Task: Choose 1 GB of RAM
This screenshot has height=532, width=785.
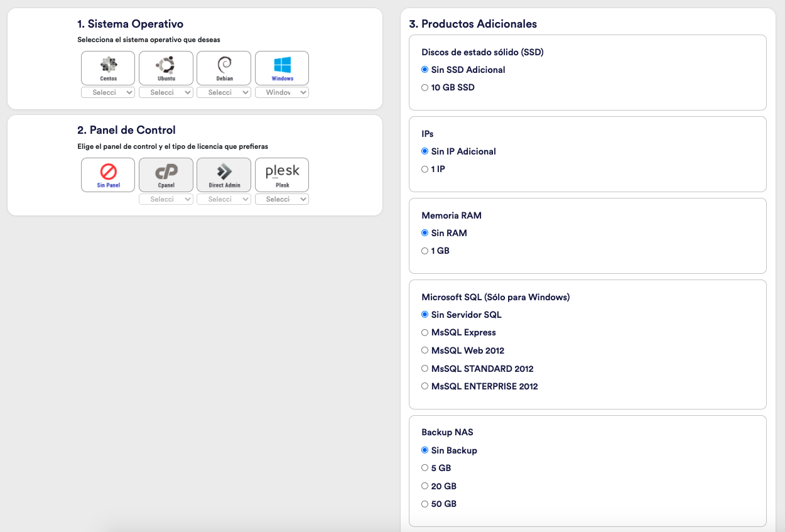Action: (425, 251)
